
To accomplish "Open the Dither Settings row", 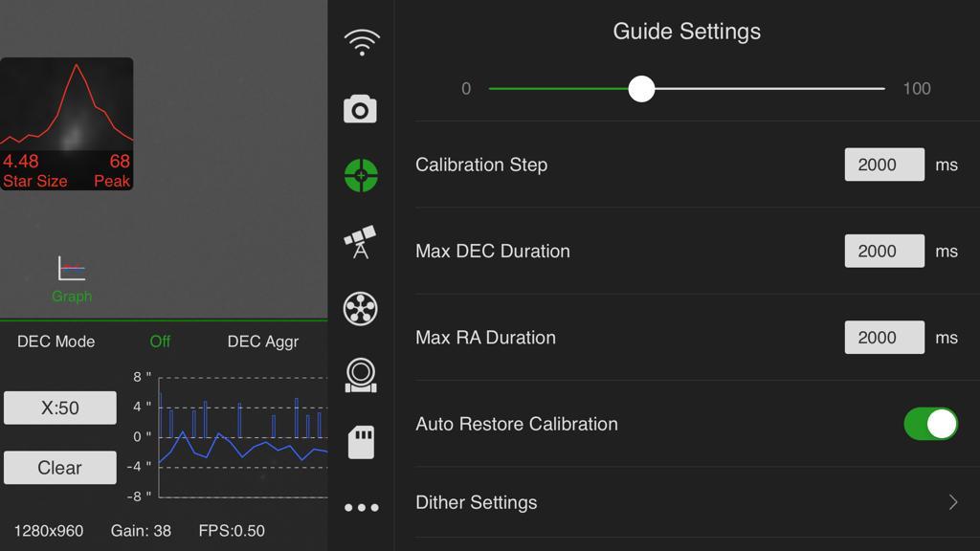I will (x=670, y=502).
